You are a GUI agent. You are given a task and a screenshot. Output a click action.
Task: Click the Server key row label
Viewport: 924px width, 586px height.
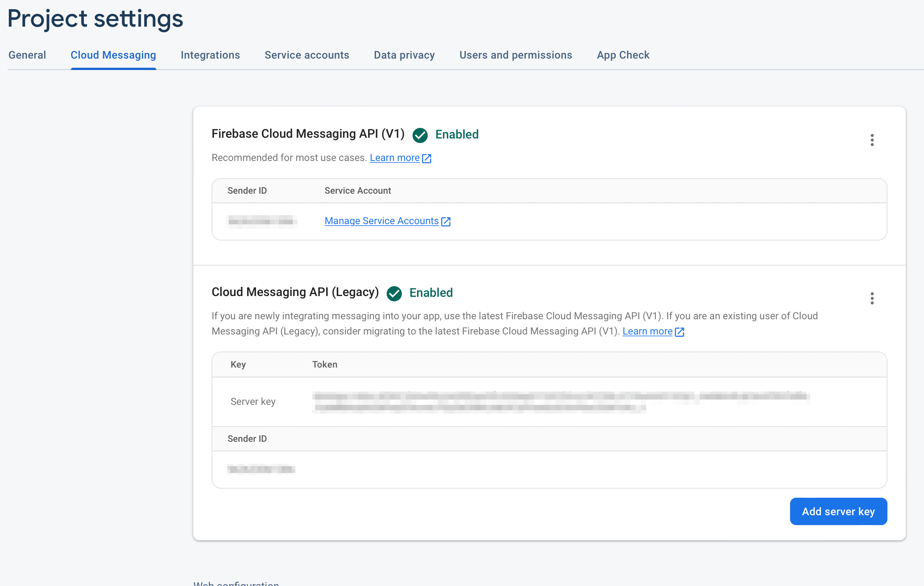[253, 402]
